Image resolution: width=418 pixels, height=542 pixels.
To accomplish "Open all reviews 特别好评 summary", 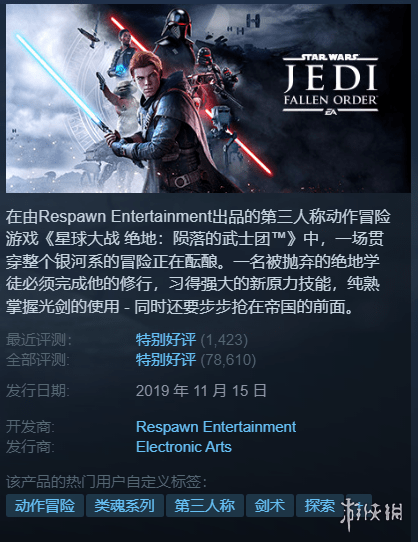I will tap(166, 360).
